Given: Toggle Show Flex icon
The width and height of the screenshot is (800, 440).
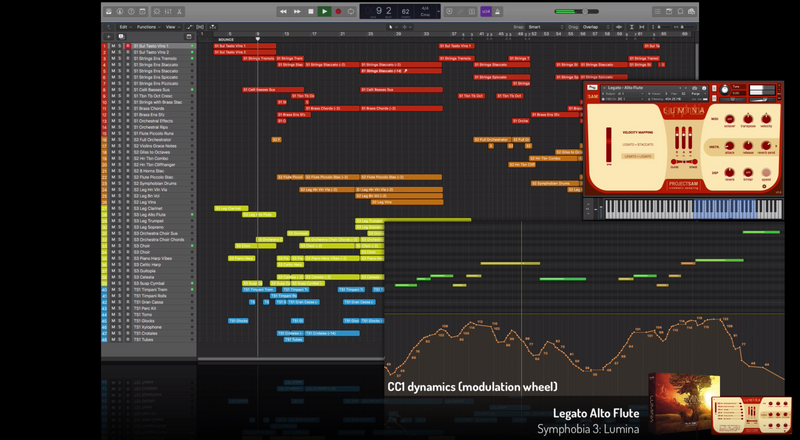Looking at the screenshot, I should [x=200, y=27].
